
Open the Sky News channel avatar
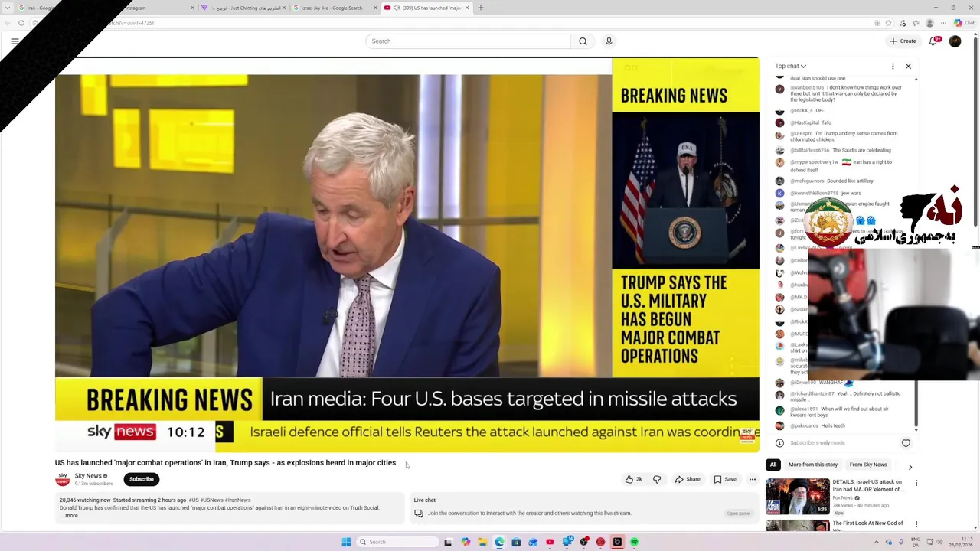(x=63, y=479)
